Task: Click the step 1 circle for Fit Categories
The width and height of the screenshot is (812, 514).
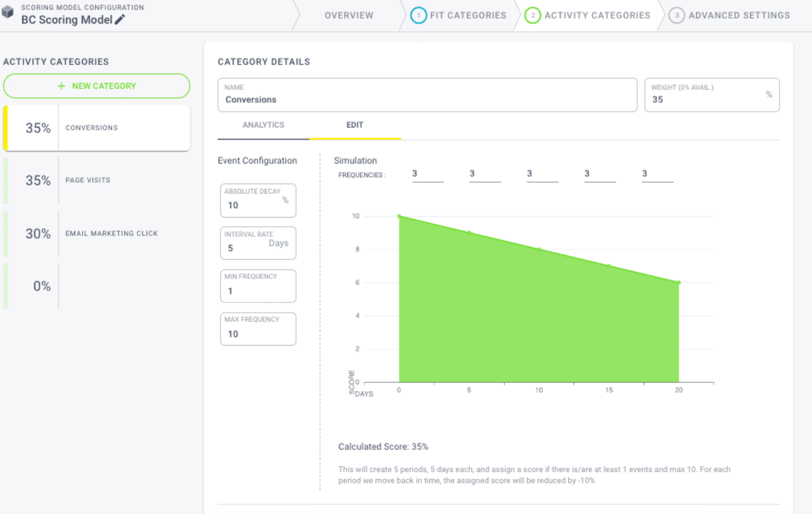Action: [x=419, y=16]
